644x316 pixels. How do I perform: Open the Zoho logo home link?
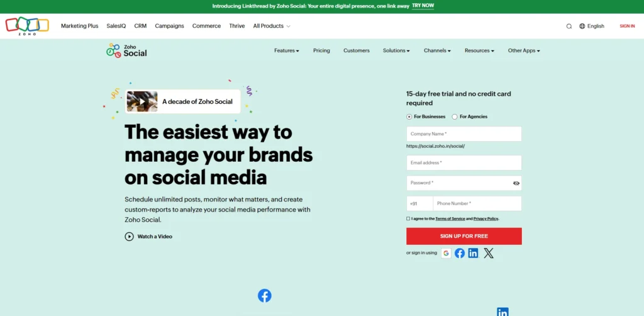[x=27, y=26]
